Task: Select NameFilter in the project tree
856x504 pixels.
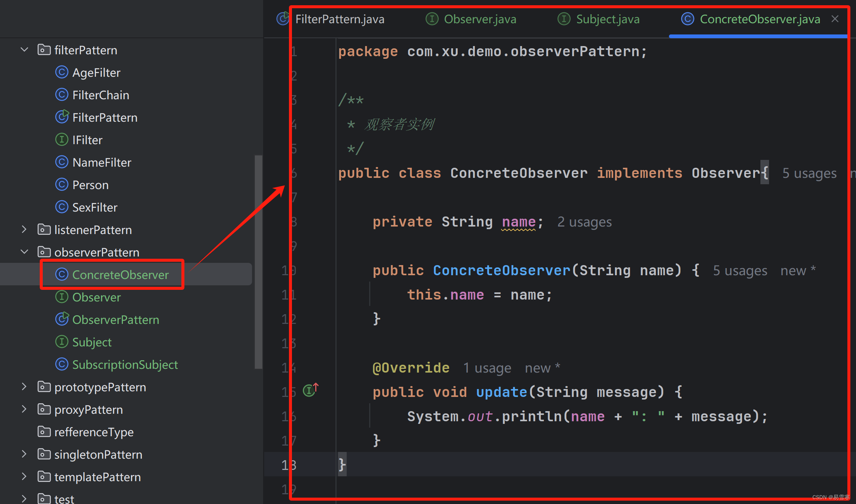Action: point(102,162)
